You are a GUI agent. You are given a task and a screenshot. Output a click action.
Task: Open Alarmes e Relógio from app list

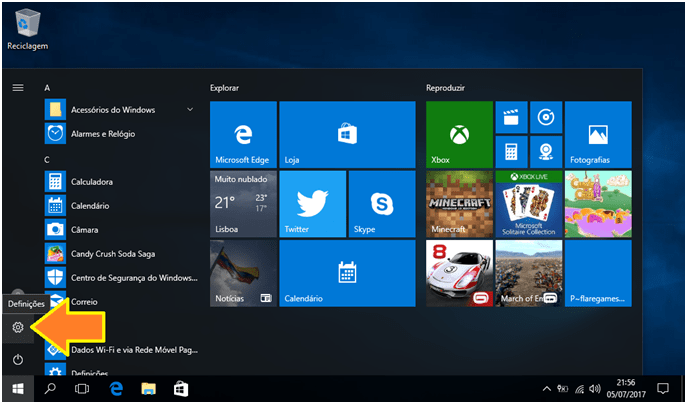(x=103, y=133)
